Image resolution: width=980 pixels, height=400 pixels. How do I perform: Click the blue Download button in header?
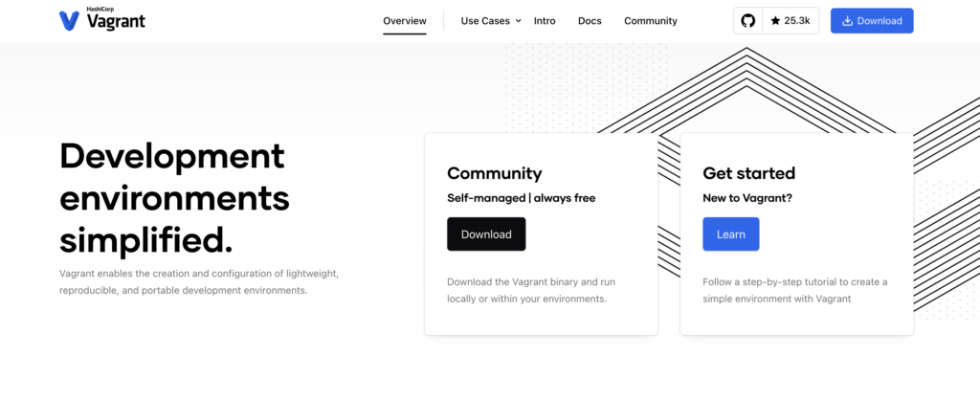coord(872,21)
